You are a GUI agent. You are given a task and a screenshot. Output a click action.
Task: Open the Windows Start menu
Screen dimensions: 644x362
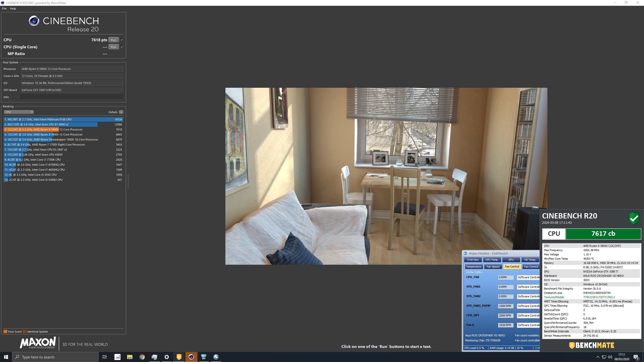[x=6, y=357]
